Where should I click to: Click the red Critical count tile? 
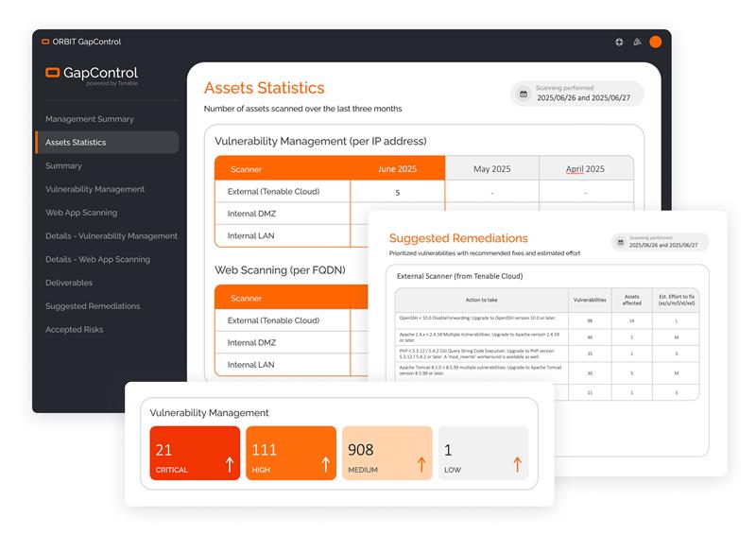click(x=195, y=453)
